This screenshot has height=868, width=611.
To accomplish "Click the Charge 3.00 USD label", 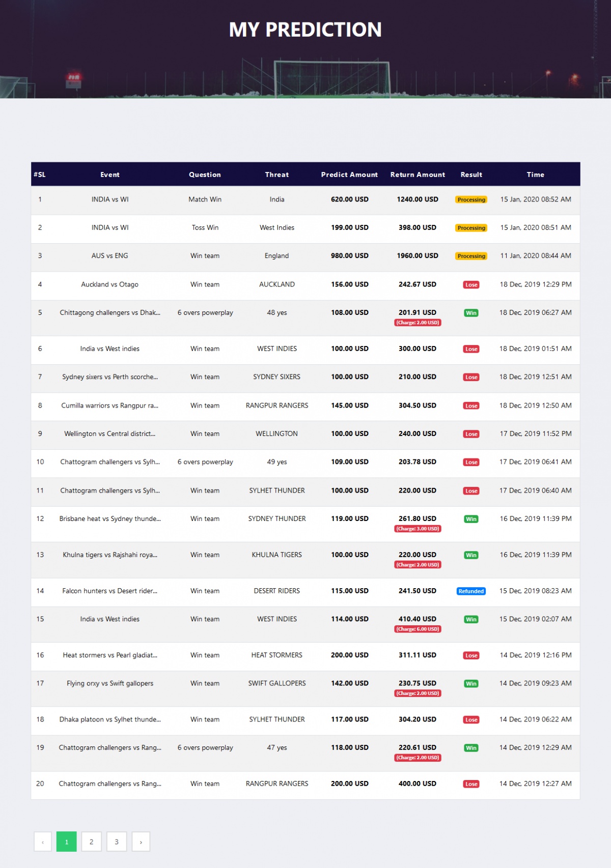I will (418, 529).
